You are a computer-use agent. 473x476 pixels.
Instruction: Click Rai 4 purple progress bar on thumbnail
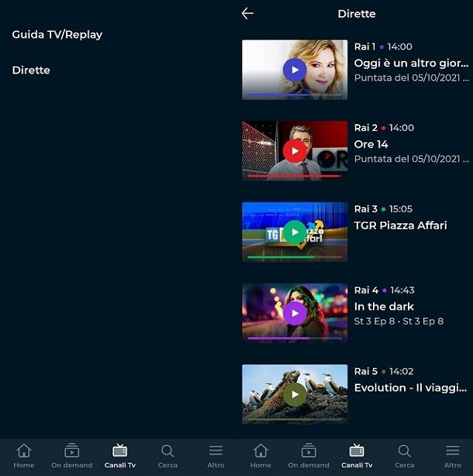pos(295,338)
